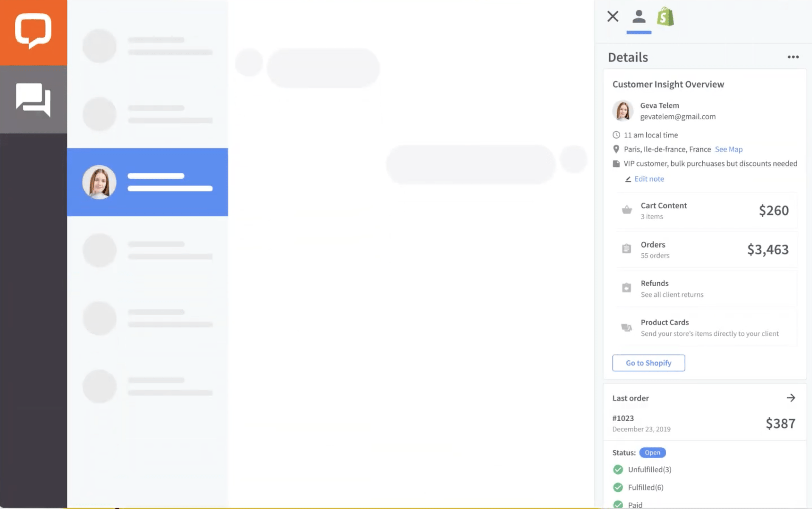Click the Refunds icon
Viewport: 812px width, 509px height.
[x=626, y=287]
